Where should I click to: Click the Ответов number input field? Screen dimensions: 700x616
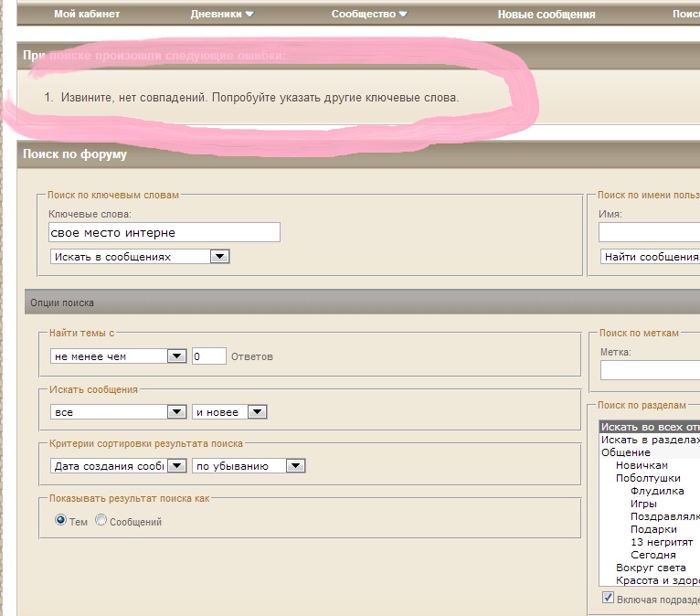209,356
